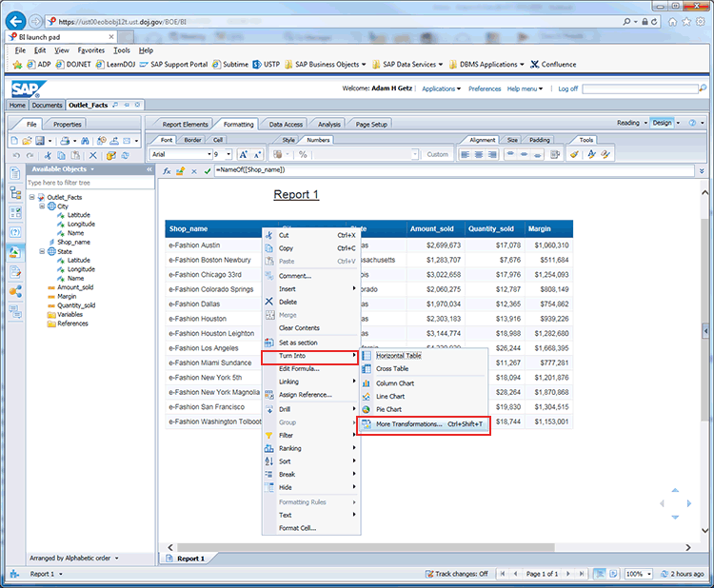Click the Preferences link
Viewport: 714px width, 588px height.
tap(485, 88)
